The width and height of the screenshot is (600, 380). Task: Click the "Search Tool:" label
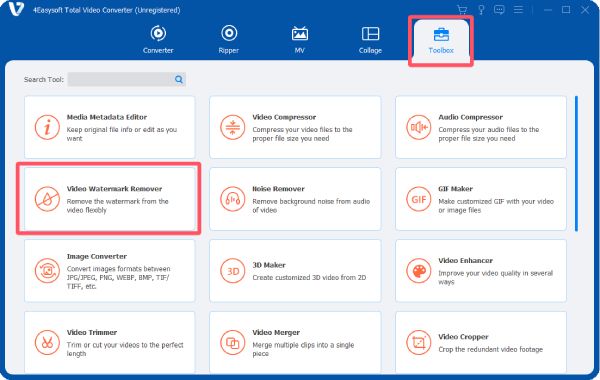click(44, 80)
